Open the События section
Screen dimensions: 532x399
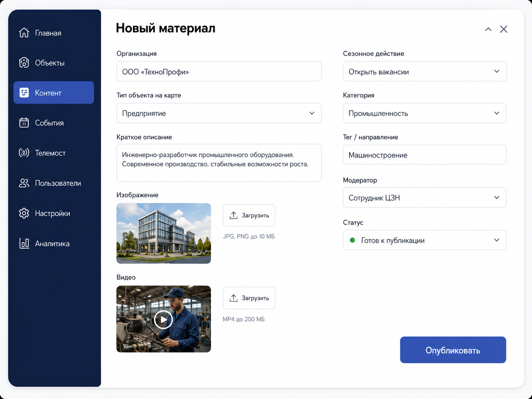pos(54,123)
